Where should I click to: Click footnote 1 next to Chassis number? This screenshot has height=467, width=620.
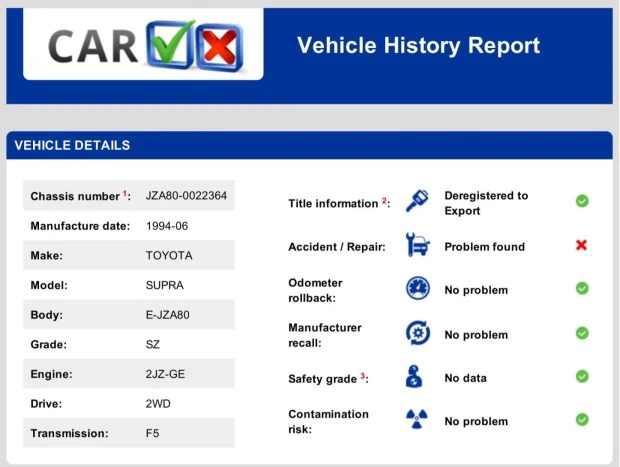tap(125, 193)
